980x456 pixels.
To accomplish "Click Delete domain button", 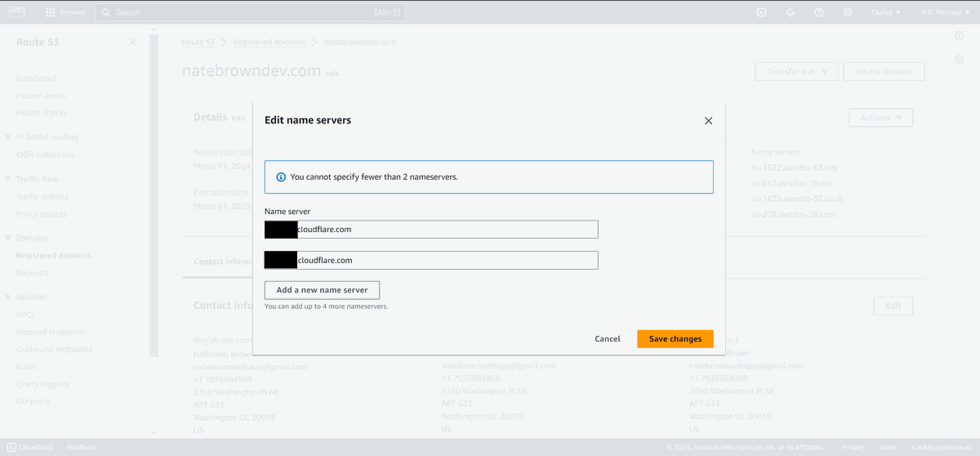I will click(884, 72).
